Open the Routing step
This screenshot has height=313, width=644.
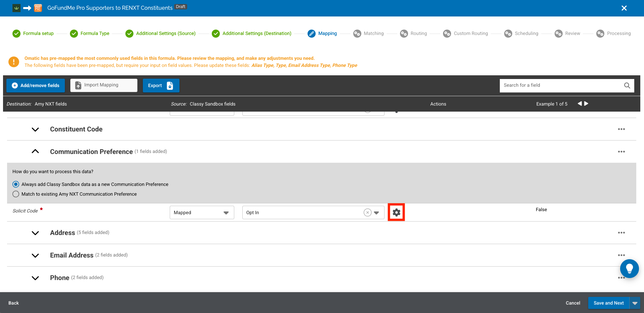click(x=413, y=33)
